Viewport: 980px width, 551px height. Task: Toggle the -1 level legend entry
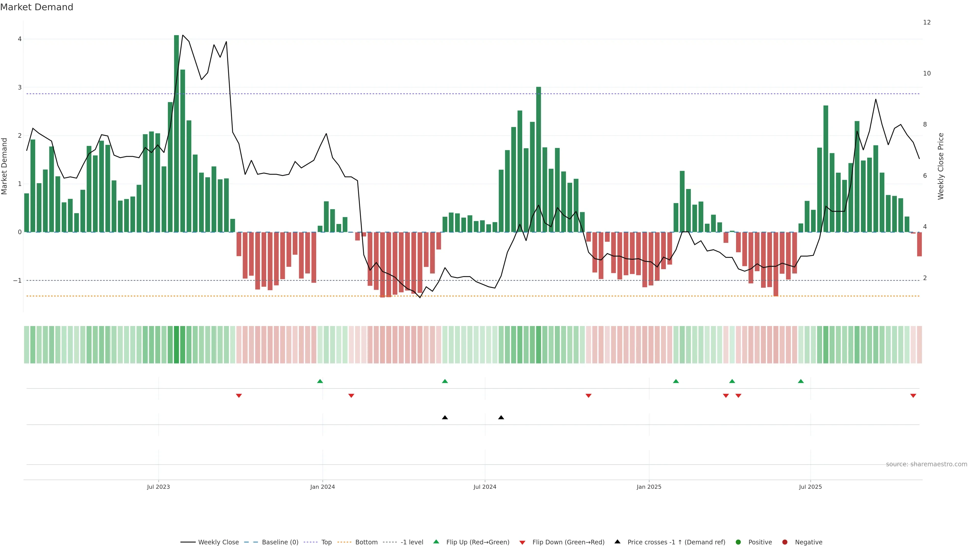412,542
